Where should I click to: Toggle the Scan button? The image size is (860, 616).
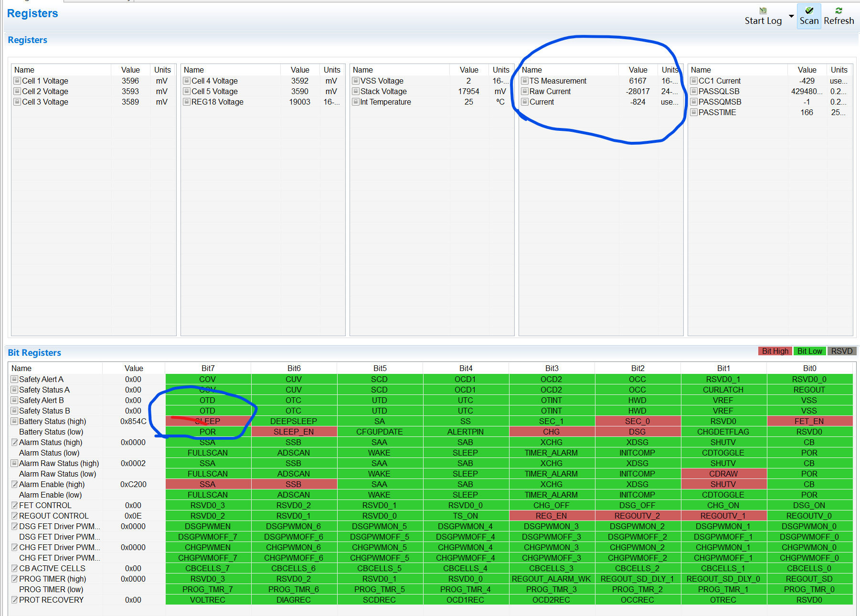[809, 16]
